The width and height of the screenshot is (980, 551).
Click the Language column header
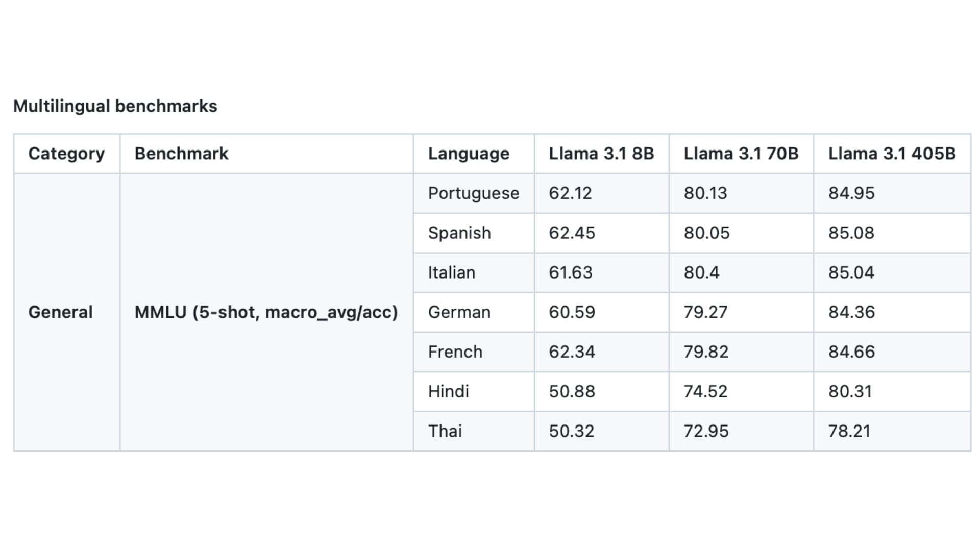click(x=468, y=153)
